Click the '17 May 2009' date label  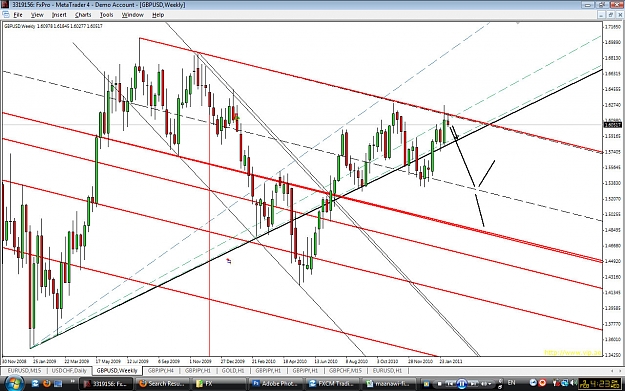point(109,361)
